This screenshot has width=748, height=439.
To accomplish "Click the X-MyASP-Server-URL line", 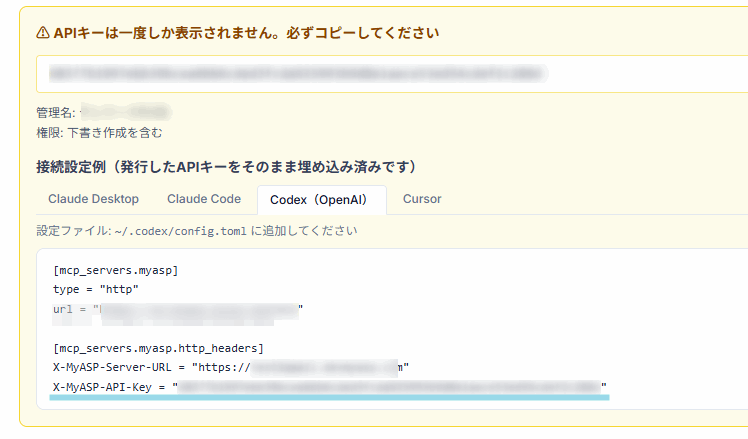I will coord(231,367).
